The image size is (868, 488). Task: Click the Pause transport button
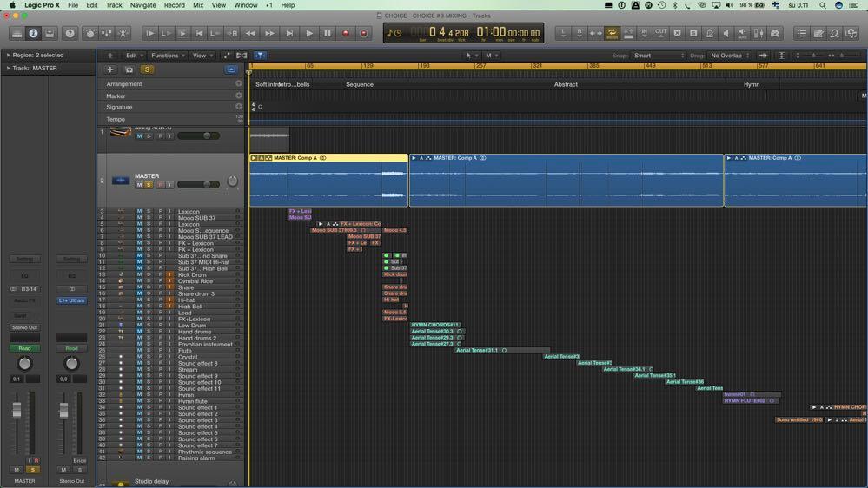click(328, 33)
